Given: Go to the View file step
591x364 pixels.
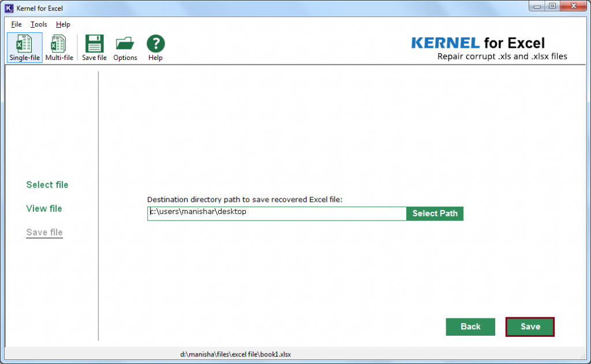Looking at the screenshot, I should tap(44, 208).
